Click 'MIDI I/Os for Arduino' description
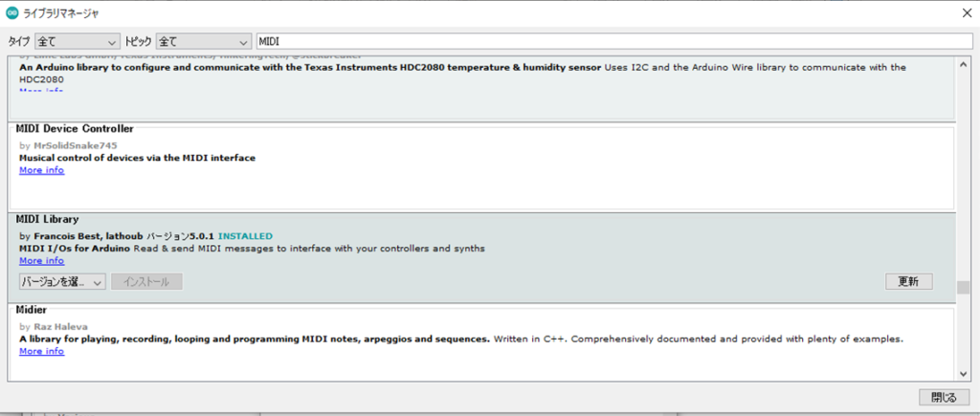980x416 pixels. click(252, 249)
